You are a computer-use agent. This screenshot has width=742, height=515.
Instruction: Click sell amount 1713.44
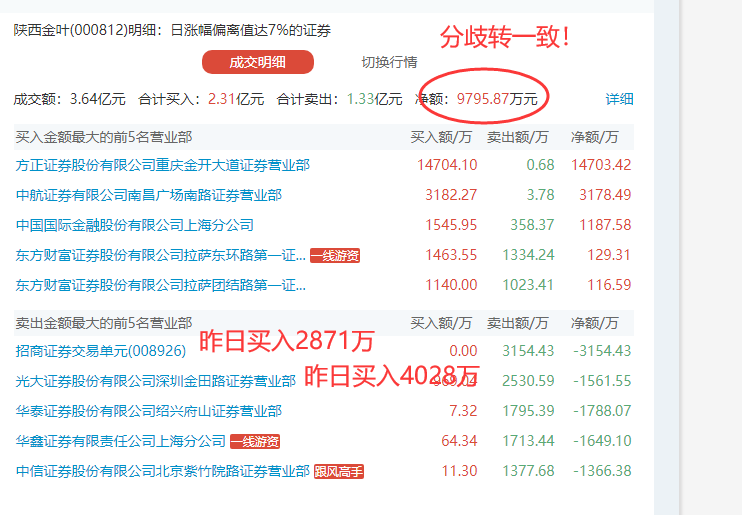click(528, 441)
